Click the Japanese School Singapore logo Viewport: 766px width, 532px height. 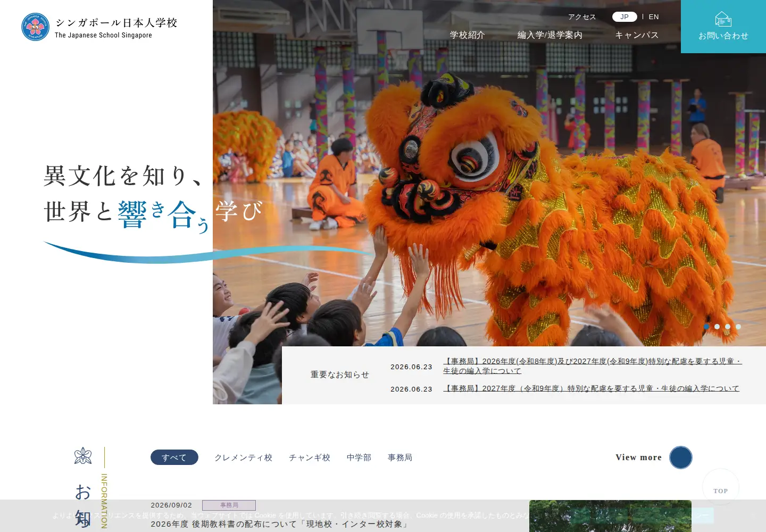[99, 27]
